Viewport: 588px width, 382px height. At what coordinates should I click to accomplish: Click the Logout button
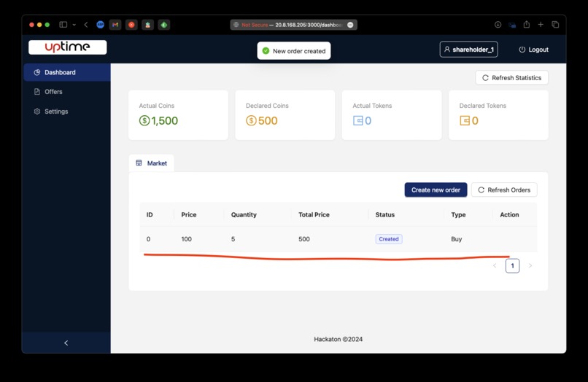pos(533,50)
